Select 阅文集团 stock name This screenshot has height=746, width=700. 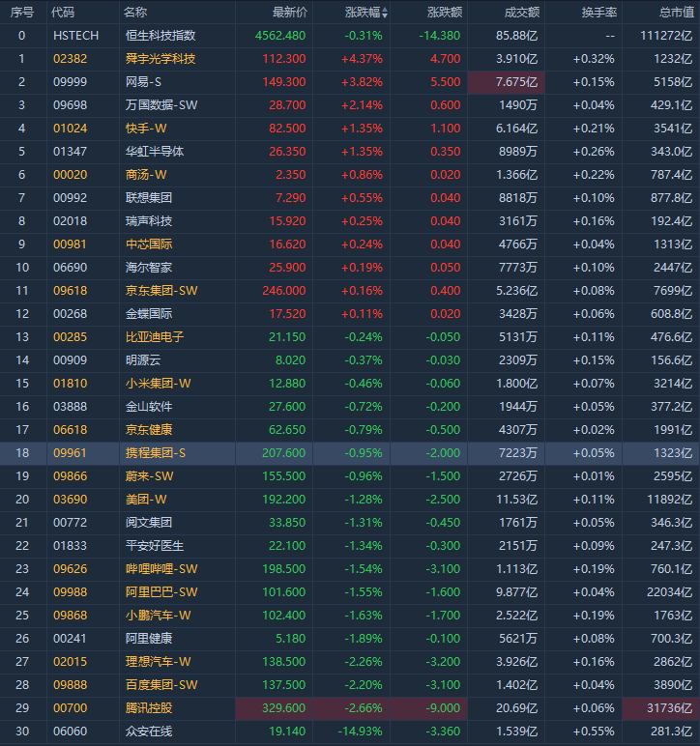[149, 523]
